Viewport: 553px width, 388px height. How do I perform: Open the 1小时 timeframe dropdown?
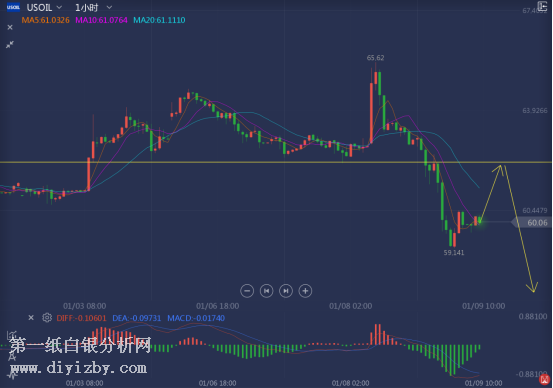[93, 7]
